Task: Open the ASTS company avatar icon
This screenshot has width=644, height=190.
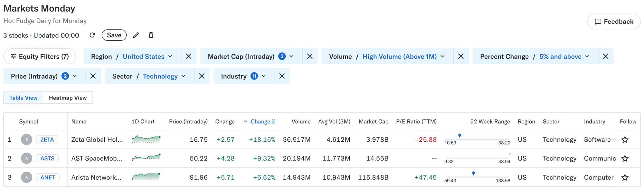Action: 27,158
